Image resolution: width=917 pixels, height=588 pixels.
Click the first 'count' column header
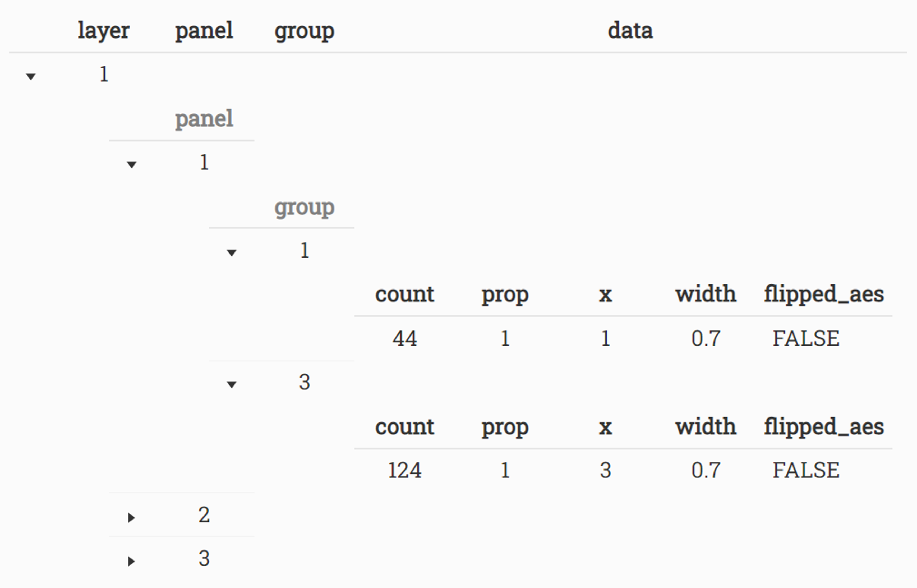point(405,294)
